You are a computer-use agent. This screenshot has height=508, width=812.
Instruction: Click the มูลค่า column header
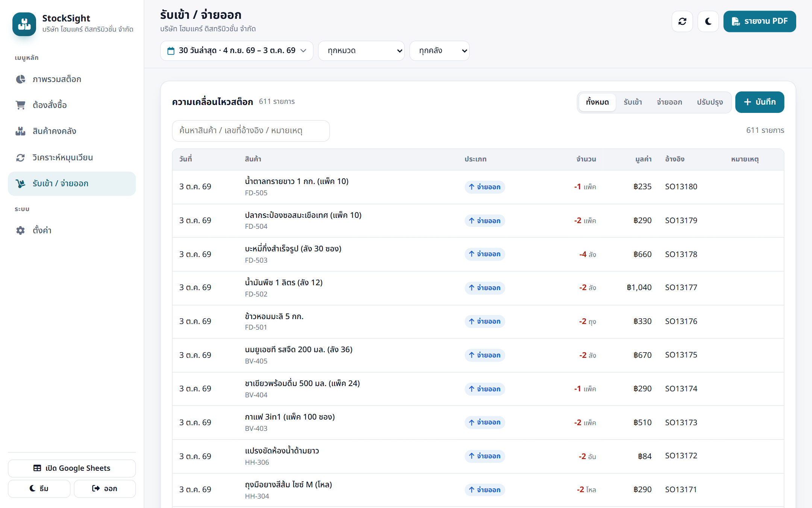[643, 159]
